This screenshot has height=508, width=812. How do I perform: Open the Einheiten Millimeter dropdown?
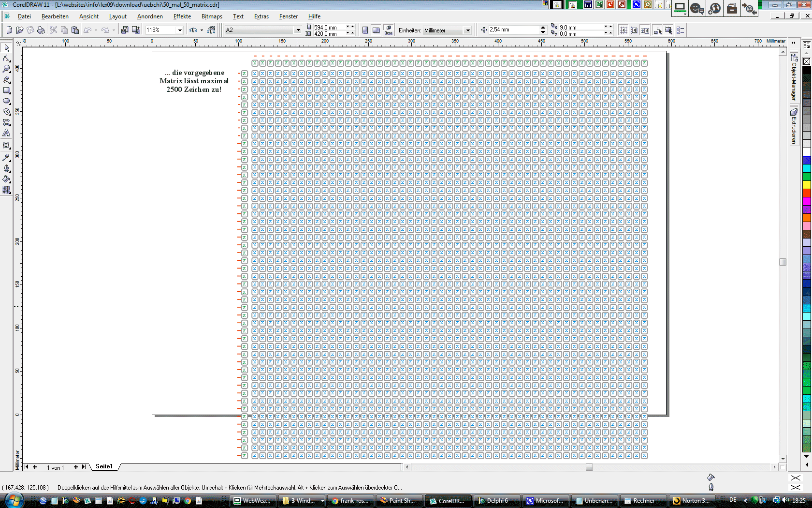point(467,30)
